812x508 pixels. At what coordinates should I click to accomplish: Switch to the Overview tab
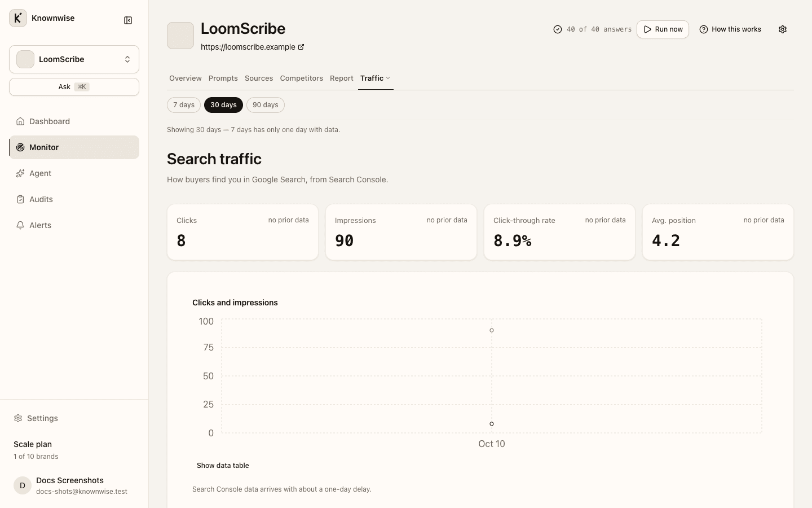[x=186, y=78]
